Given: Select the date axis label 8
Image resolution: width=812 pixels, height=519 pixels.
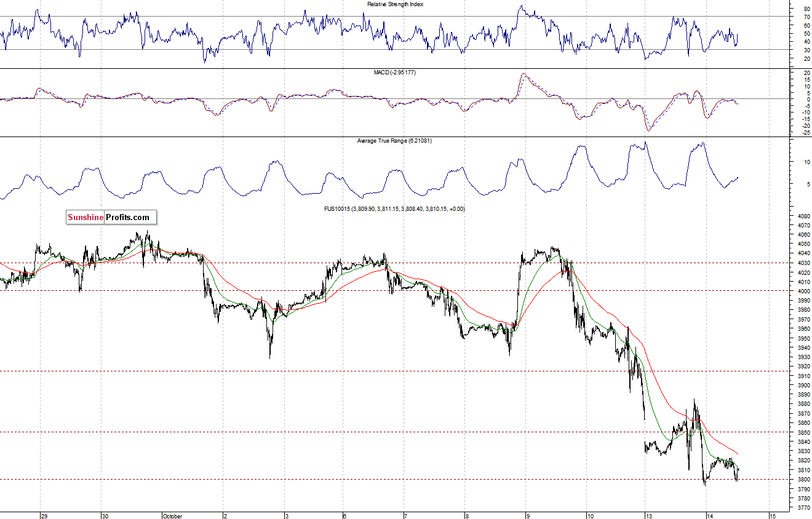Looking at the screenshot, I should pyautogui.click(x=467, y=515).
